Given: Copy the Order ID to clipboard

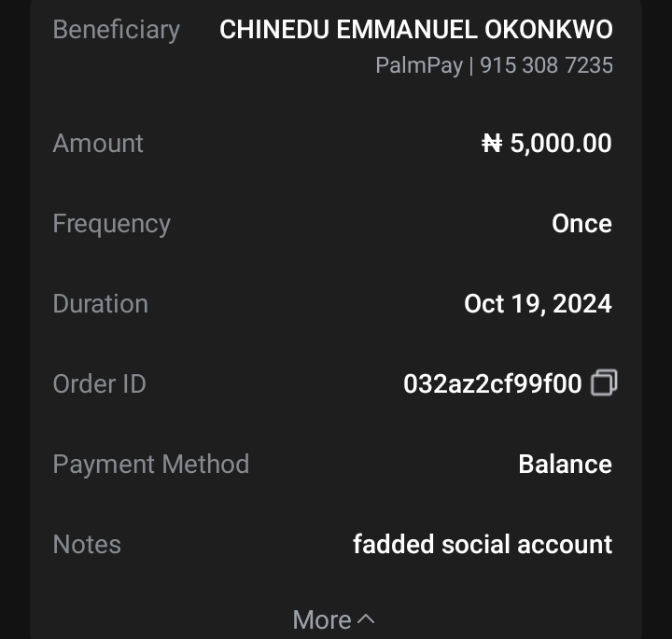Looking at the screenshot, I should [604, 382].
